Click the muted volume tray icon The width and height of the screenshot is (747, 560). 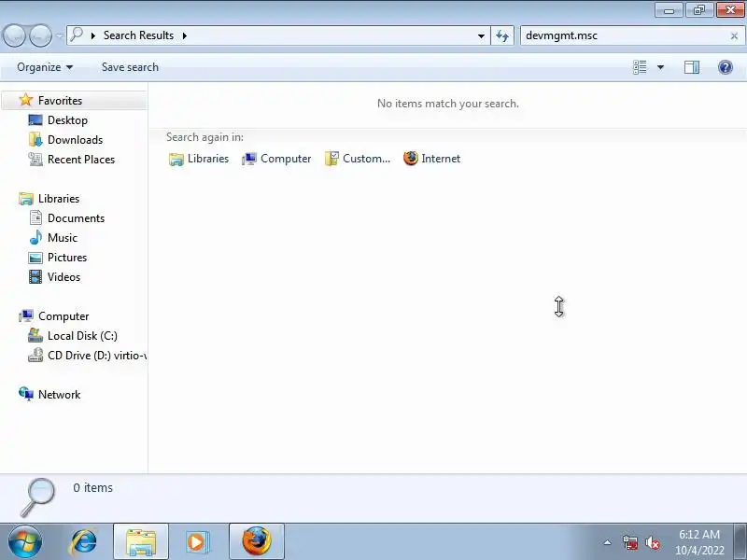(x=652, y=542)
